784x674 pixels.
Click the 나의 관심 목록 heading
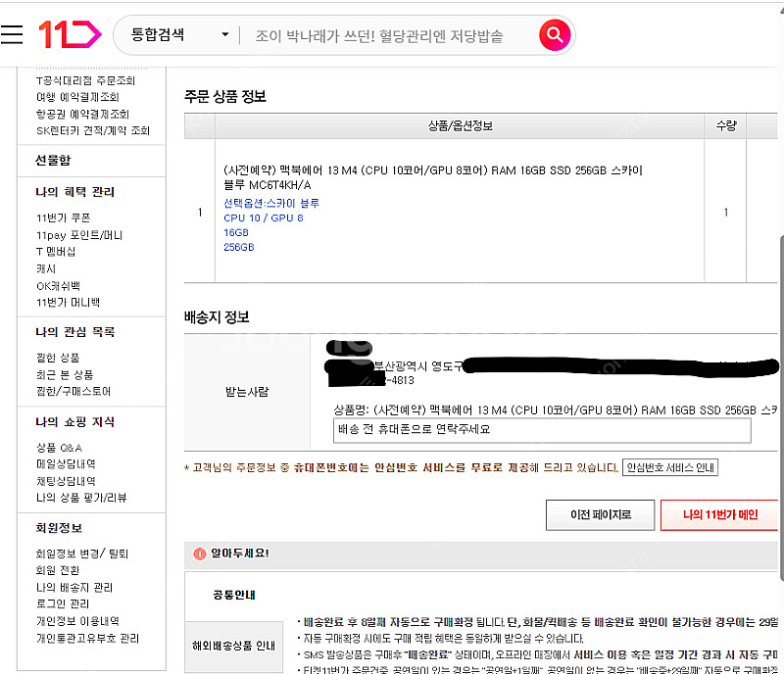[75, 332]
